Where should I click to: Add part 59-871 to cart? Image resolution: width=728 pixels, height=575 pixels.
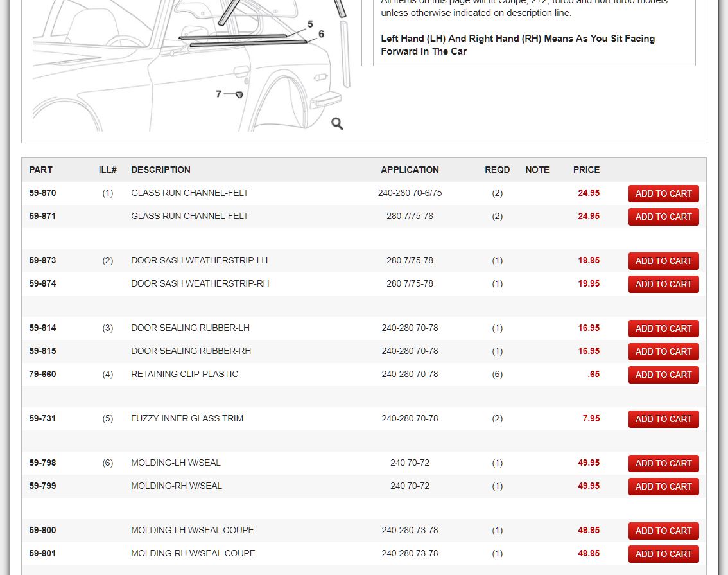point(663,217)
